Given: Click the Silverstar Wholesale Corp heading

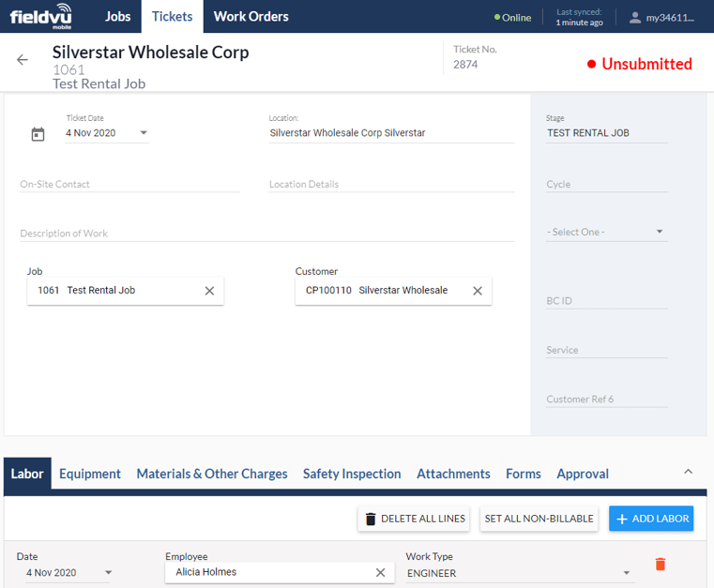Looking at the screenshot, I should point(150,53).
